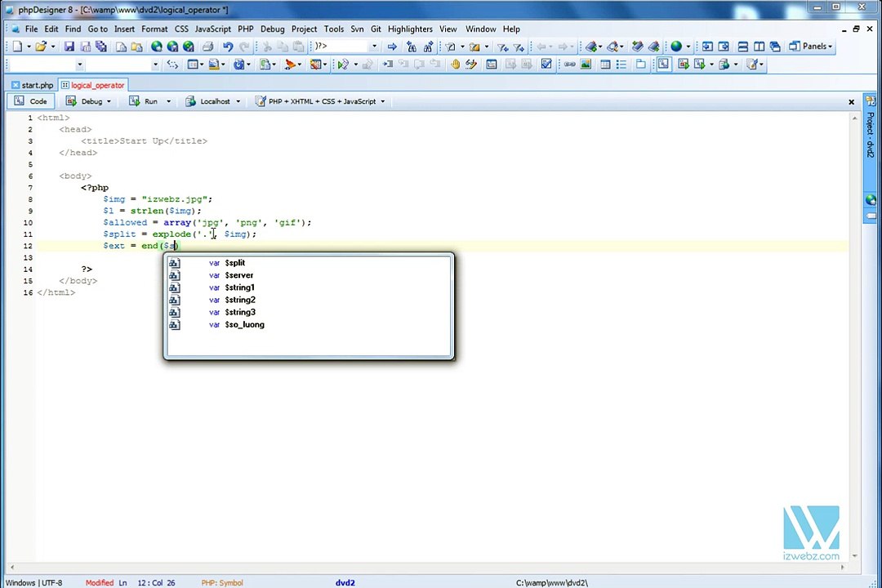The height and width of the screenshot is (588, 882).
Task: Click the Print icon
Action: 207,47
